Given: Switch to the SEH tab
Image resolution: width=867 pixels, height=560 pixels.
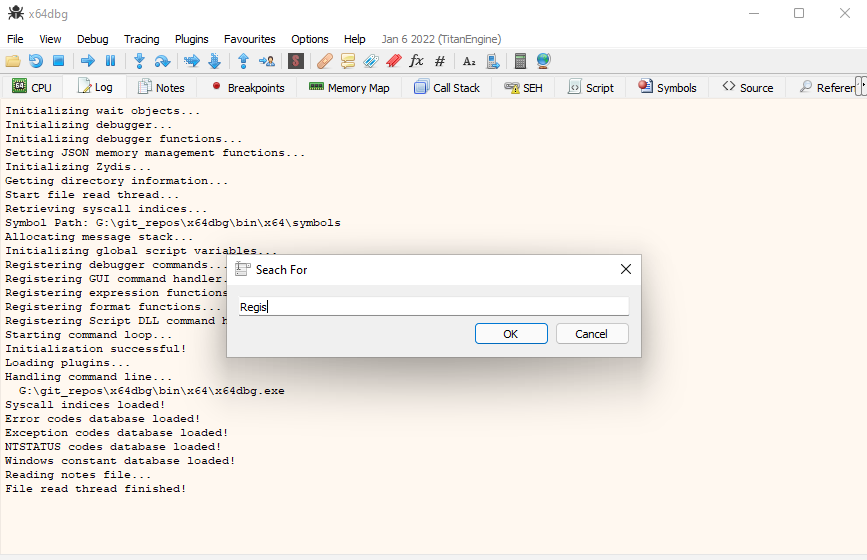Looking at the screenshot, I should (523, 87).
